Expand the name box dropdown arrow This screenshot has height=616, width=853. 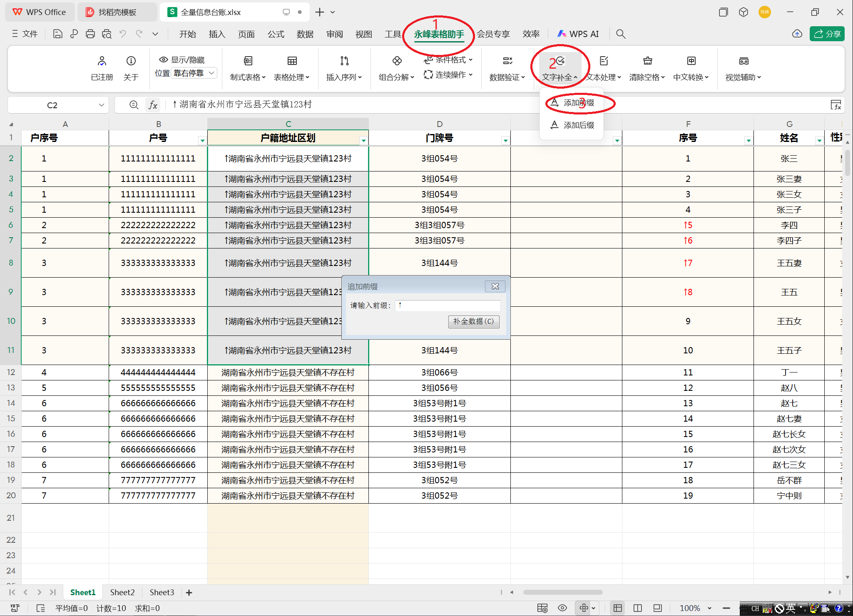pyautogui.click(x=101, y=105)
